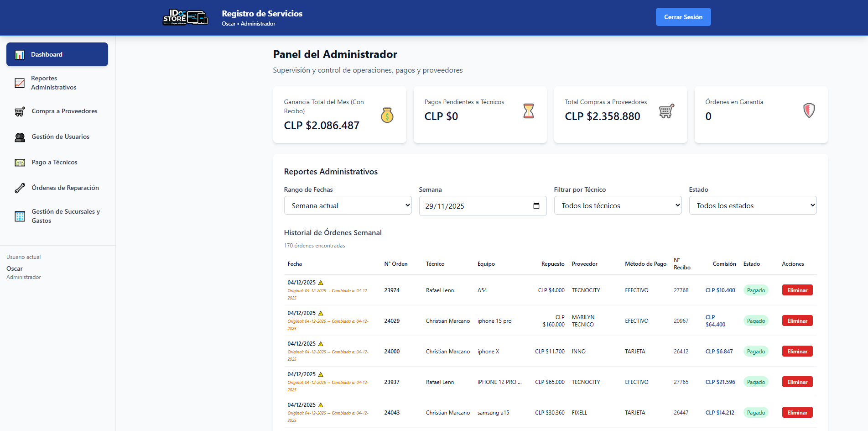Open the calendar picker in Semana field

click(536, 206)
